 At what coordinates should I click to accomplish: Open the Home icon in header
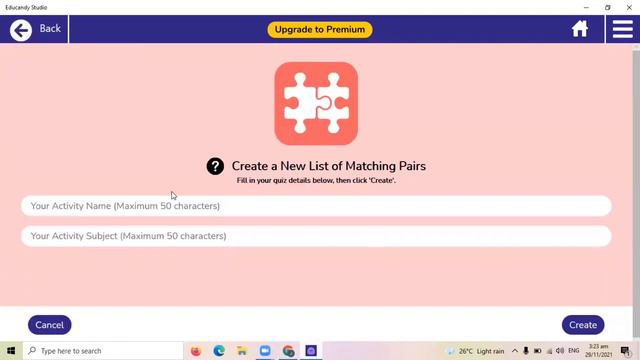(x=580, y=29)
